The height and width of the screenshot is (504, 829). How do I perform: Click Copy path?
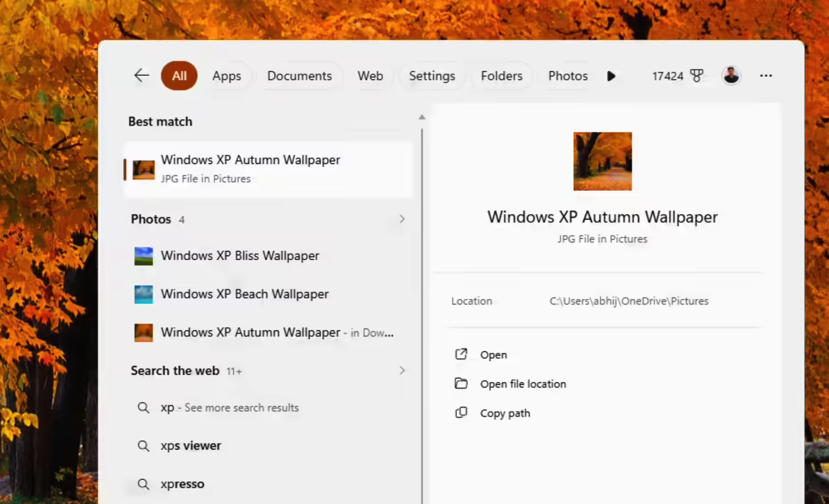(x=505, y=413)
